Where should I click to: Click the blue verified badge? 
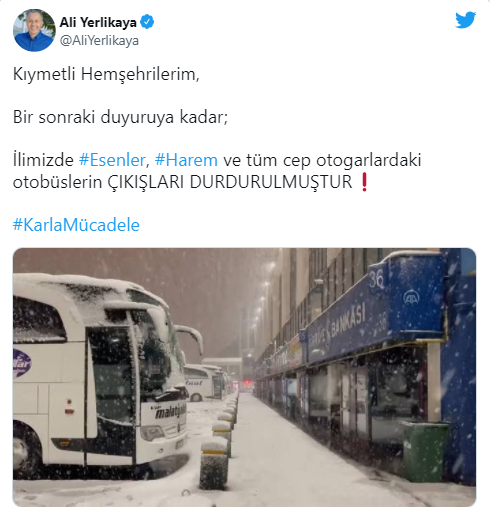click(x=147, y=22)
